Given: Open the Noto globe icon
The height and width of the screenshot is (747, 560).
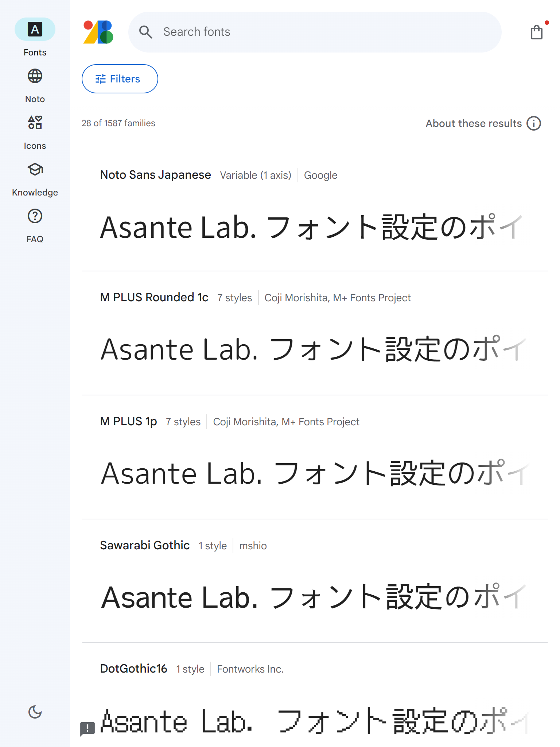Looking at the screenshot, I should pos(35,77).
